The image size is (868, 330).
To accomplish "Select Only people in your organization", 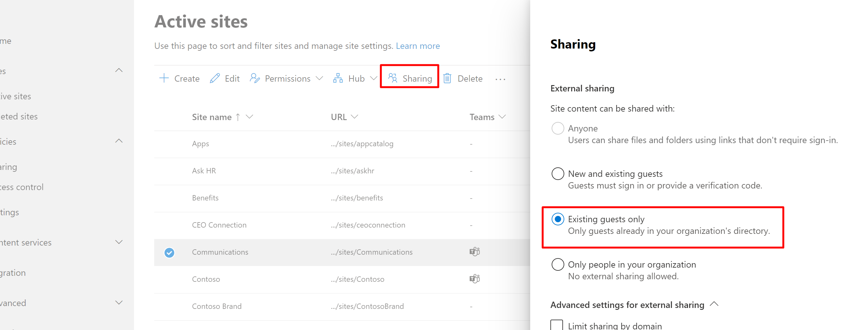I will tap(558, 264).
